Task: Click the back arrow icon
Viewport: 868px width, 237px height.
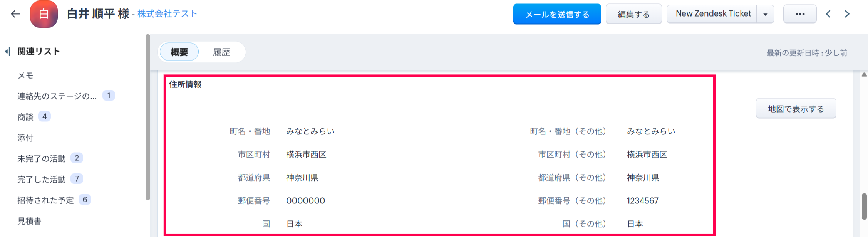Action: click(x=15, y=14)
